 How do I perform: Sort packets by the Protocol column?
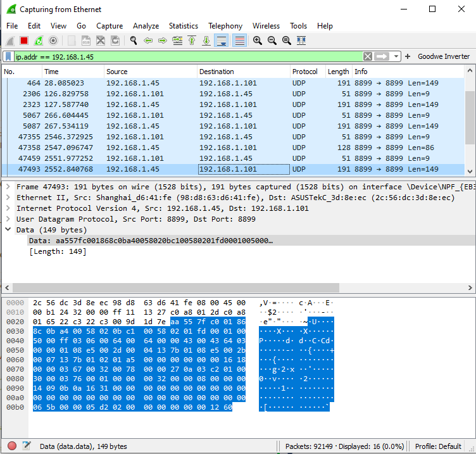tap(308, 72)
